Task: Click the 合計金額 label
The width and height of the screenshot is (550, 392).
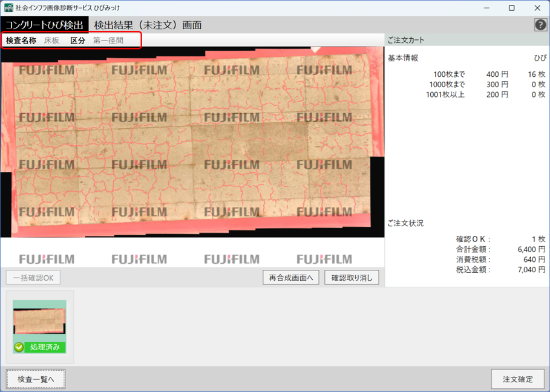Action: pos(473,249)
